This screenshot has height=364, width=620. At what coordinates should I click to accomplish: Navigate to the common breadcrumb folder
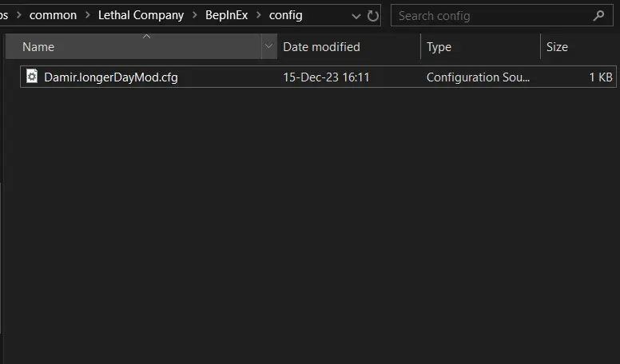53,15
